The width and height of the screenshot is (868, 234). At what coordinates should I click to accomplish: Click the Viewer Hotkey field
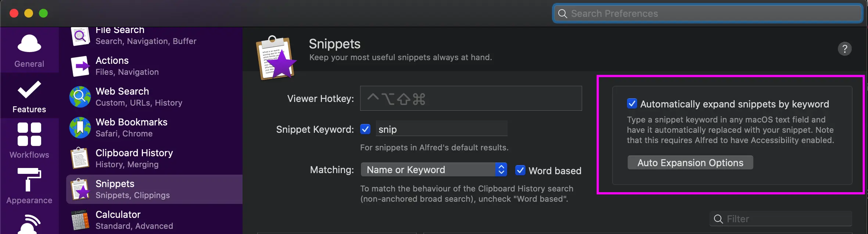coord(471,98)
